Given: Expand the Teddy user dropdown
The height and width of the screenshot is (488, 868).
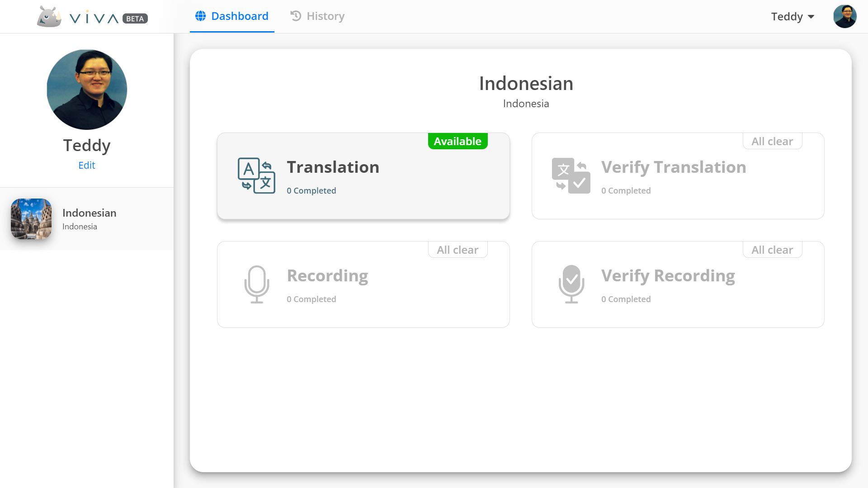Looking at the screenshot, I should click(793, 17).
